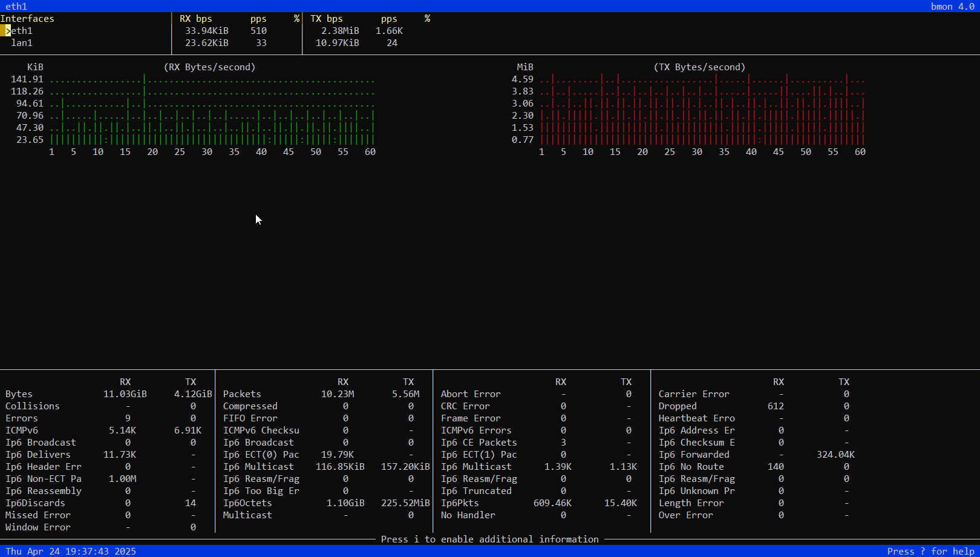Click the 'Compressed' row label
The image size is (980, 557).
[x=250, y=406]
